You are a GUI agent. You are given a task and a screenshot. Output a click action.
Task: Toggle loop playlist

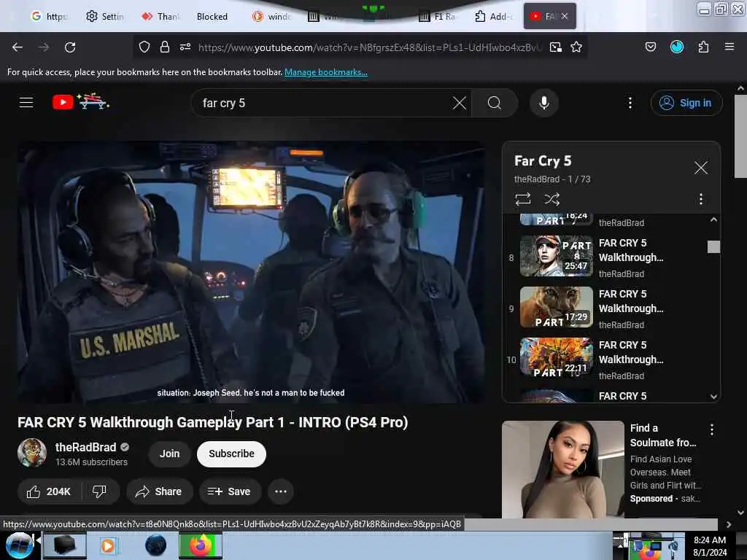522,199
